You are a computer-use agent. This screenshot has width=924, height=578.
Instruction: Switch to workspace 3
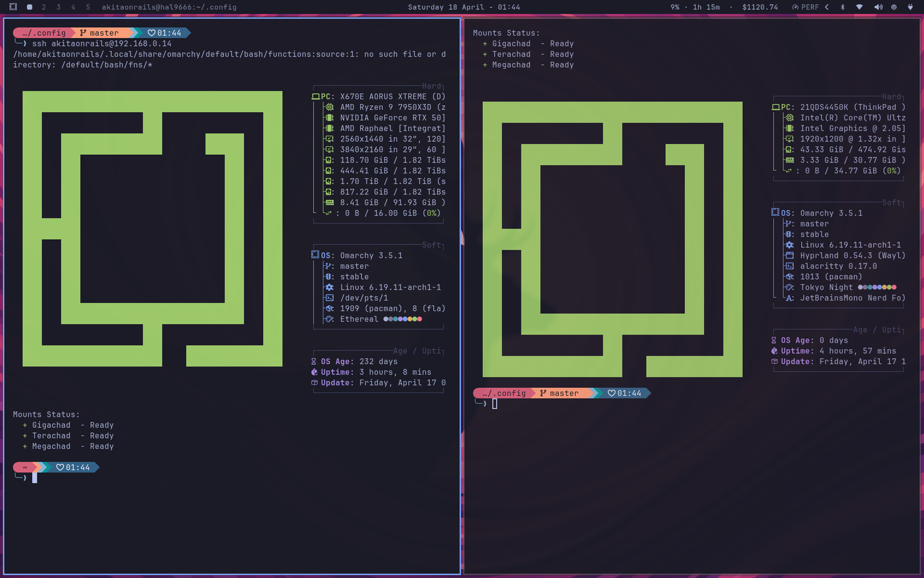[x=57, y=7]
